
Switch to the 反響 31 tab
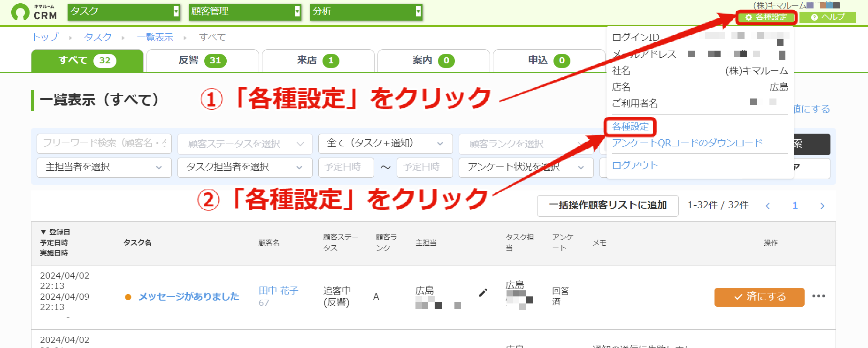[203, 61]
